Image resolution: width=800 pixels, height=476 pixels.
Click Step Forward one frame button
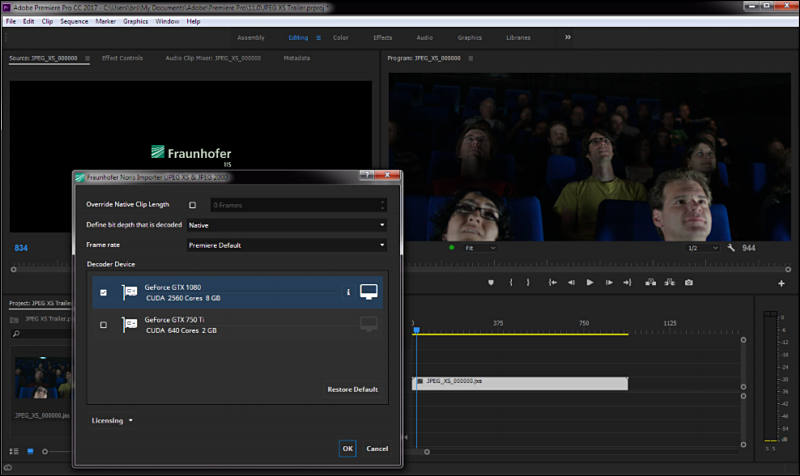pyautogui.click(x=609, y=282)
